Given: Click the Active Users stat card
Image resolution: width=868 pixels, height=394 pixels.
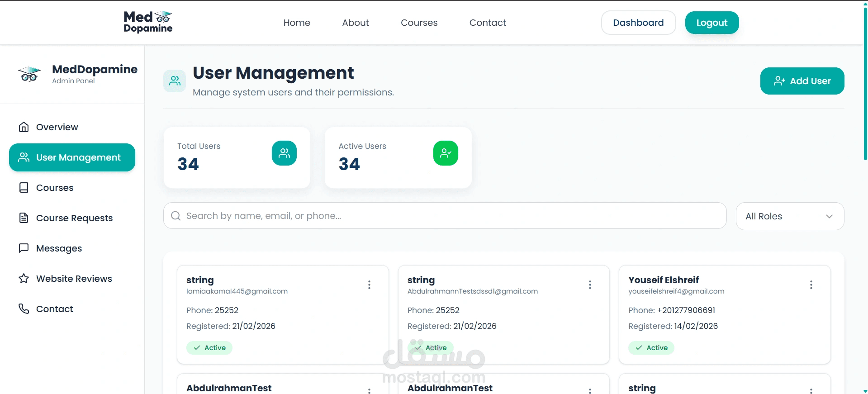Looking at the screenshot, I should click(x=398, y=157).
